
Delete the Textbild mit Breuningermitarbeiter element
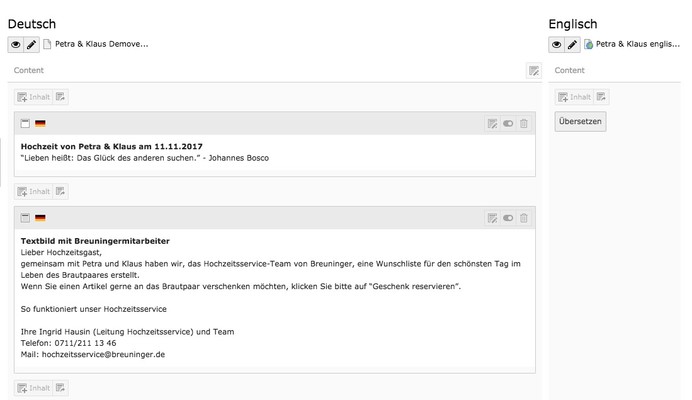pyautogui.click(x=524, y=218)
